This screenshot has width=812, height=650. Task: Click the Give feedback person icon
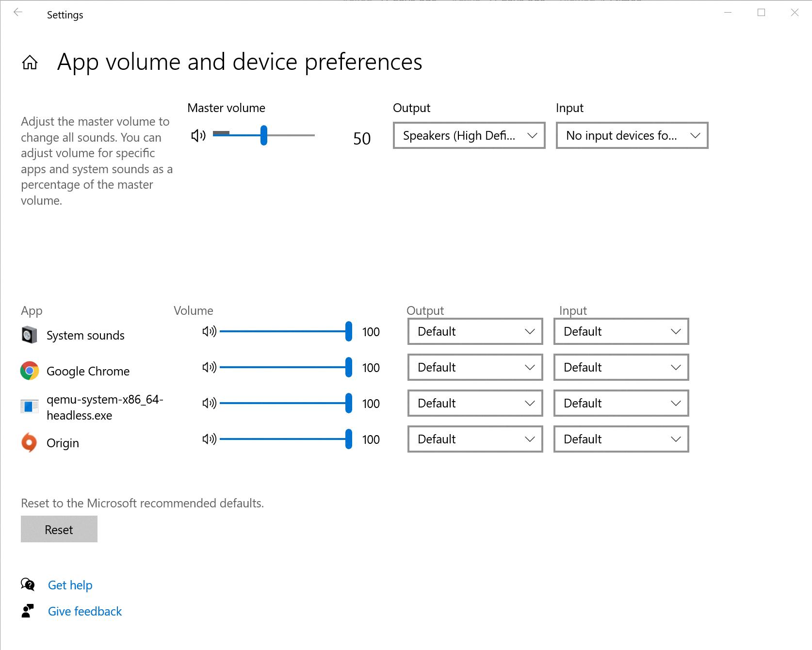pyautogui.click(x=28, y=611)
